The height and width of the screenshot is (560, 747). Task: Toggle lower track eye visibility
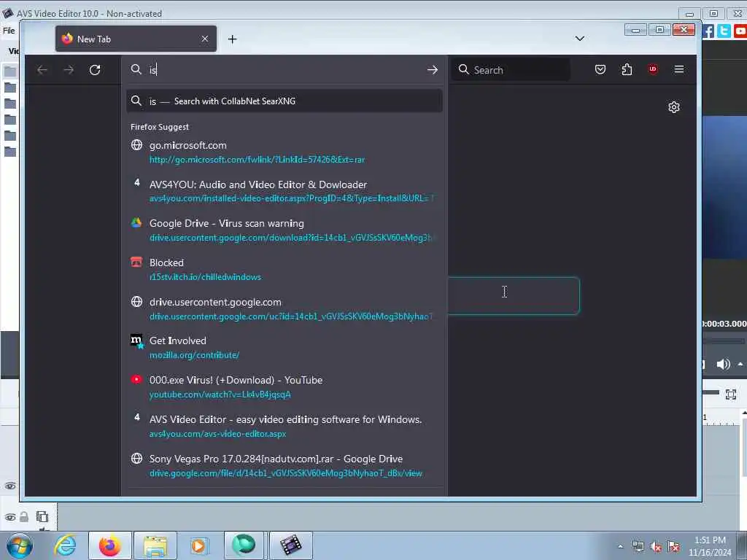10,517
